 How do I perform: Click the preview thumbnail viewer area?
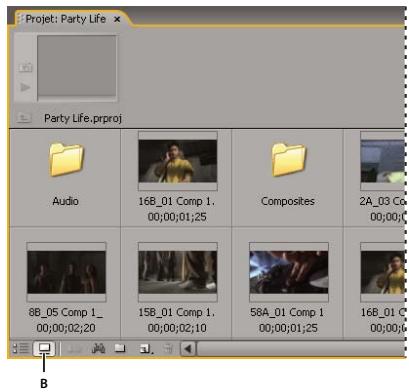pos(77,66)
